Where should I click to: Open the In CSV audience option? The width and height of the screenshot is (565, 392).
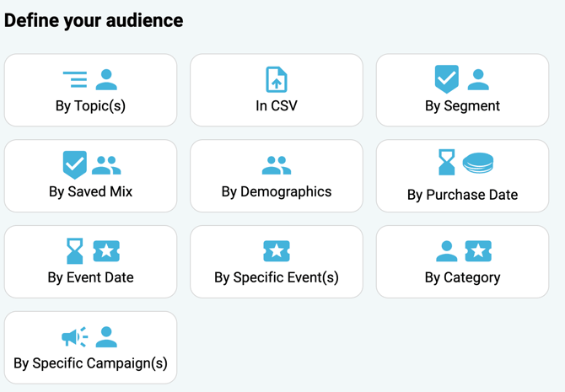[x=277, y=106]
